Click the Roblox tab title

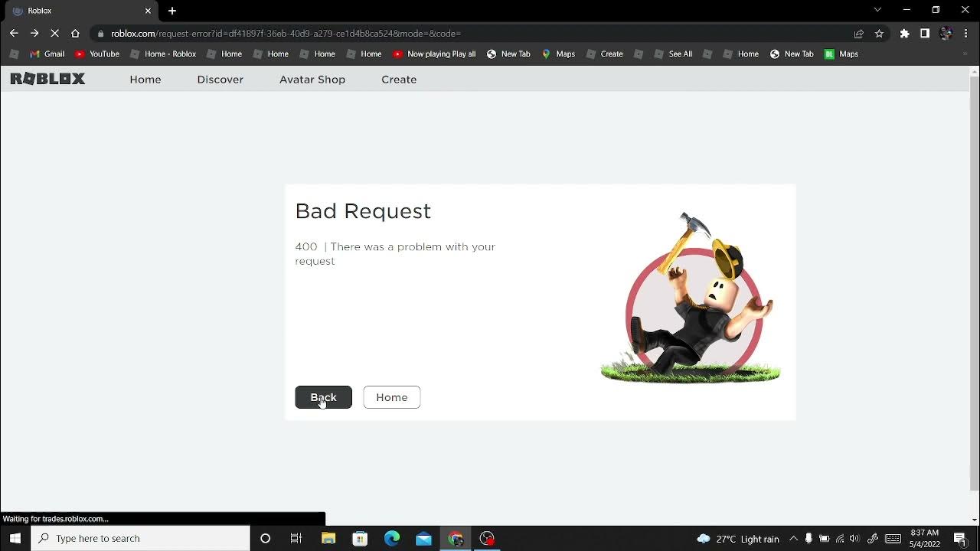tap(40, 11)
